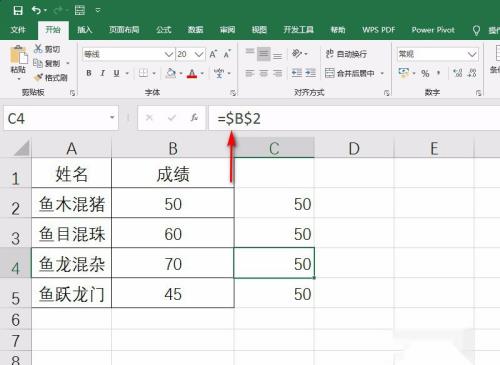Open the Undo history dropdown arrow
The image size is (500, 365).
45,11
